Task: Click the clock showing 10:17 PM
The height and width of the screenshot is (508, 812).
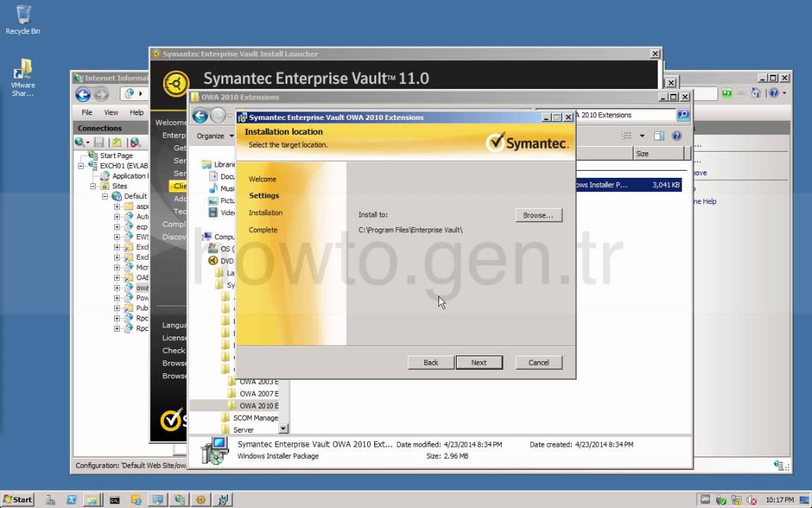Action: [780, 500]
